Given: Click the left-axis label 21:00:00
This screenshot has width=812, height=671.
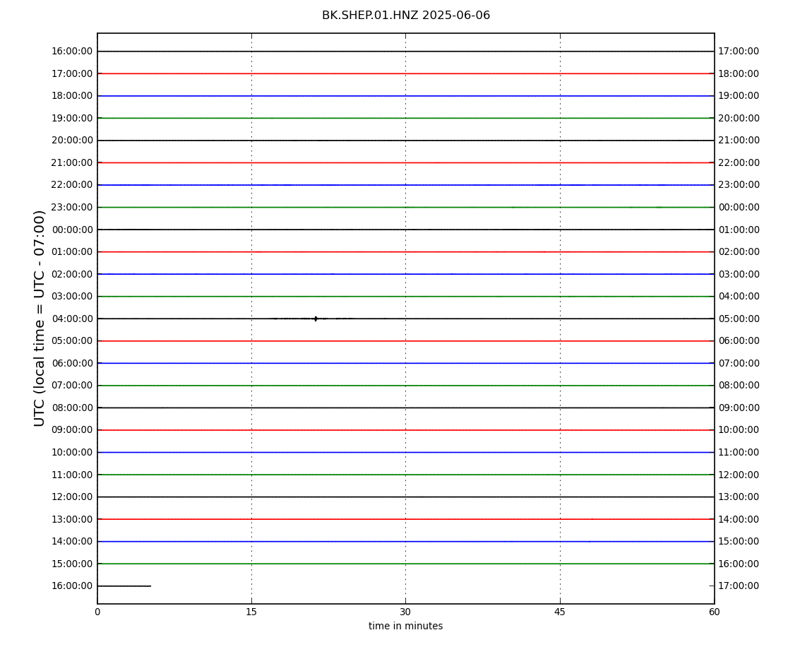Looking at the screenshot, I should pos(72,162).
